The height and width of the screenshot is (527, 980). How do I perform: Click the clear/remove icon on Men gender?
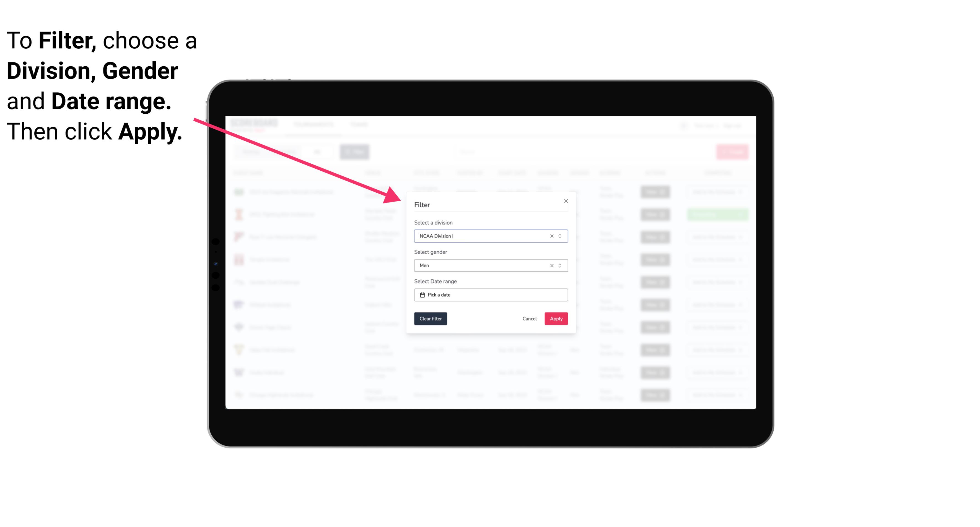pyautogui.click(x=551, y=265)
